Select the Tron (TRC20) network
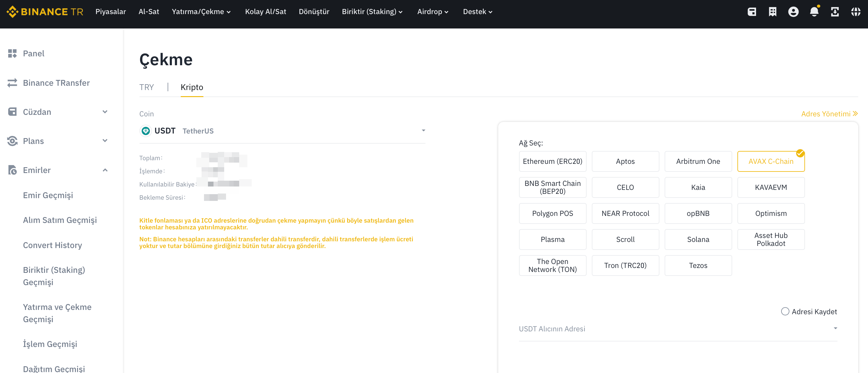 625,266
